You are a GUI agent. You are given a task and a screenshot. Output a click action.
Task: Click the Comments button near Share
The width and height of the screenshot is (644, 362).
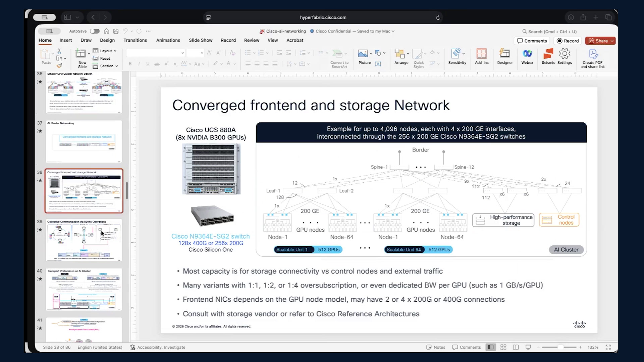(532, 41)
